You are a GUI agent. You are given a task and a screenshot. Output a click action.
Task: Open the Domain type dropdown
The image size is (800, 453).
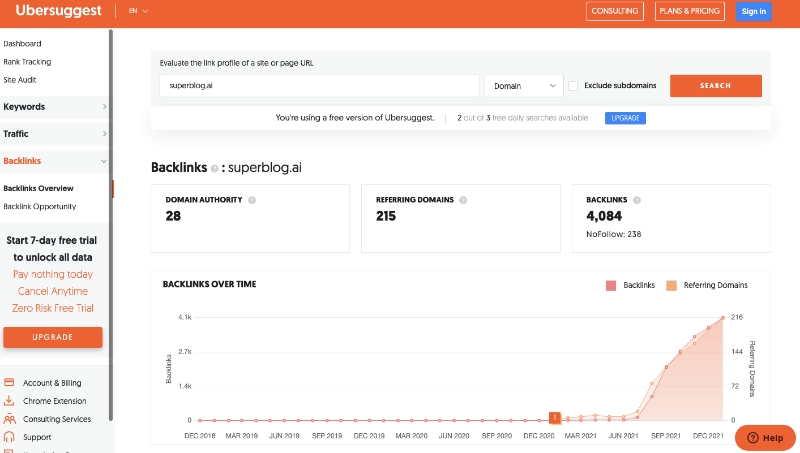[x=524, y=86]
